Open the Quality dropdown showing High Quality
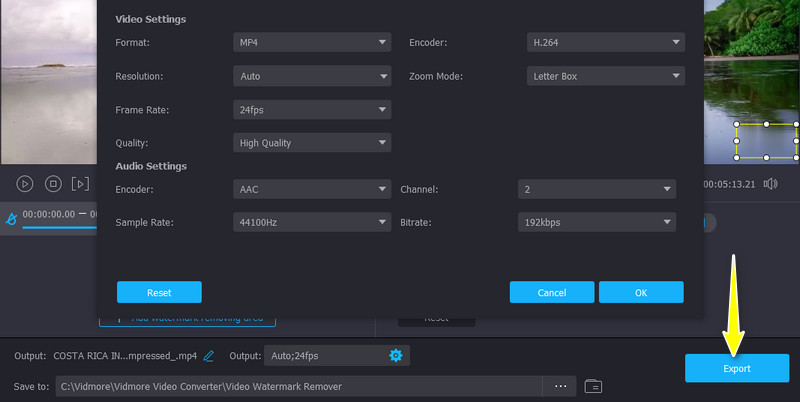The height and width of the screenshot is (402, 800). [311, 142]
